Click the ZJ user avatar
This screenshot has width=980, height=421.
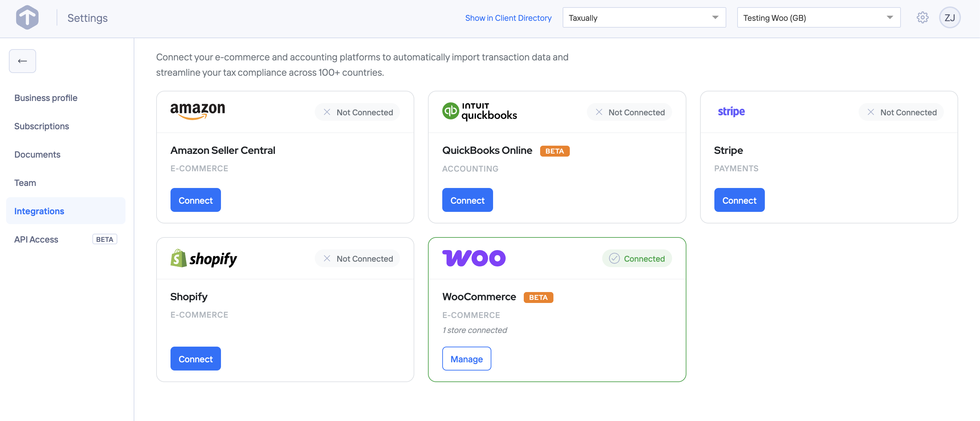[x=950, y=17]
